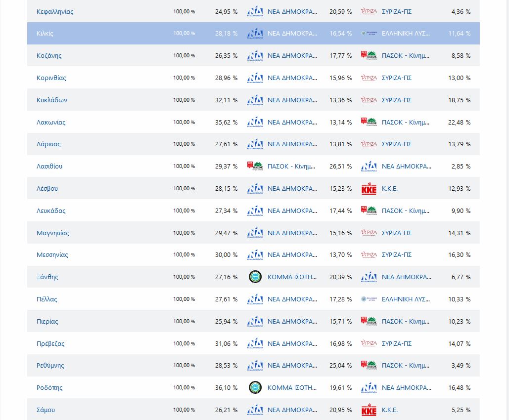
Task: Open the Κεφαλληνίας region link
Action: point(55,11)
